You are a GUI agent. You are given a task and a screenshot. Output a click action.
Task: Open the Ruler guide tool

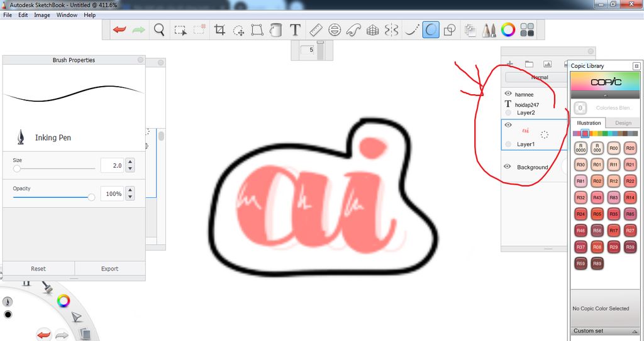pyautogui.click(x=316, y=30)
